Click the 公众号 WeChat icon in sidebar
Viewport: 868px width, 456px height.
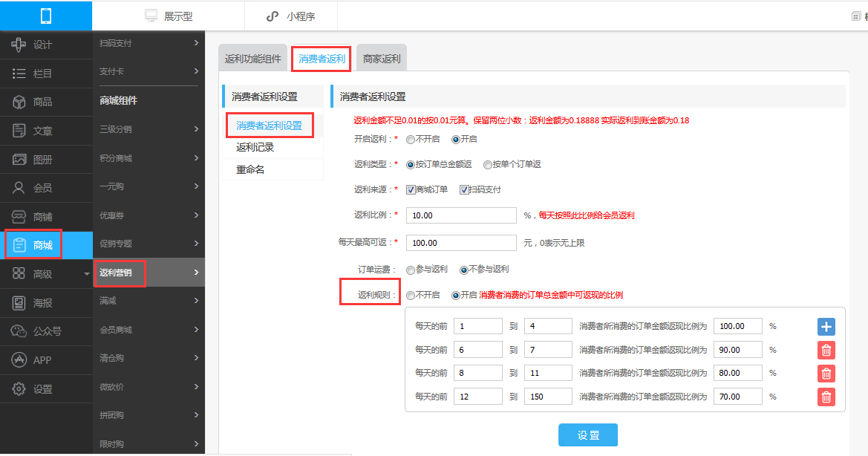[x=19, y=331]
